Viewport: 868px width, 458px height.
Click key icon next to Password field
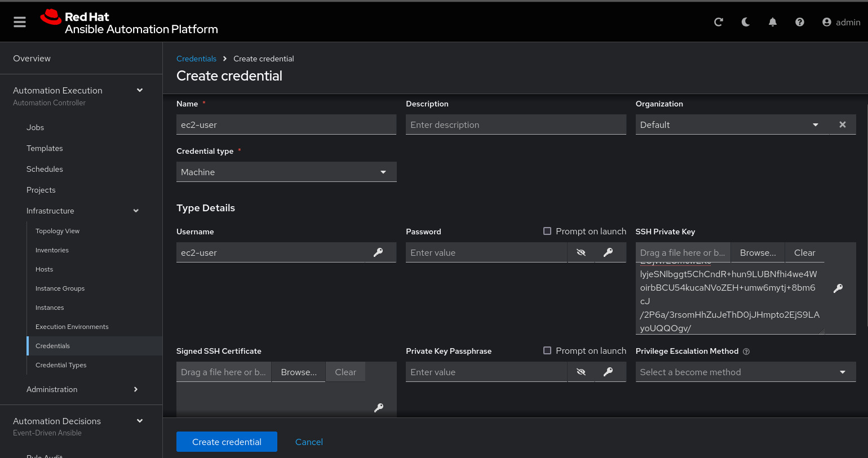[x=608, y=252]
